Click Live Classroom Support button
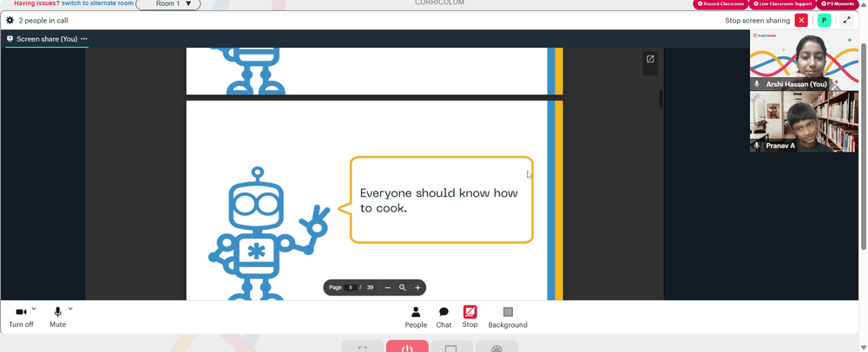The image size is (868, 352). [x=782, y=3]
